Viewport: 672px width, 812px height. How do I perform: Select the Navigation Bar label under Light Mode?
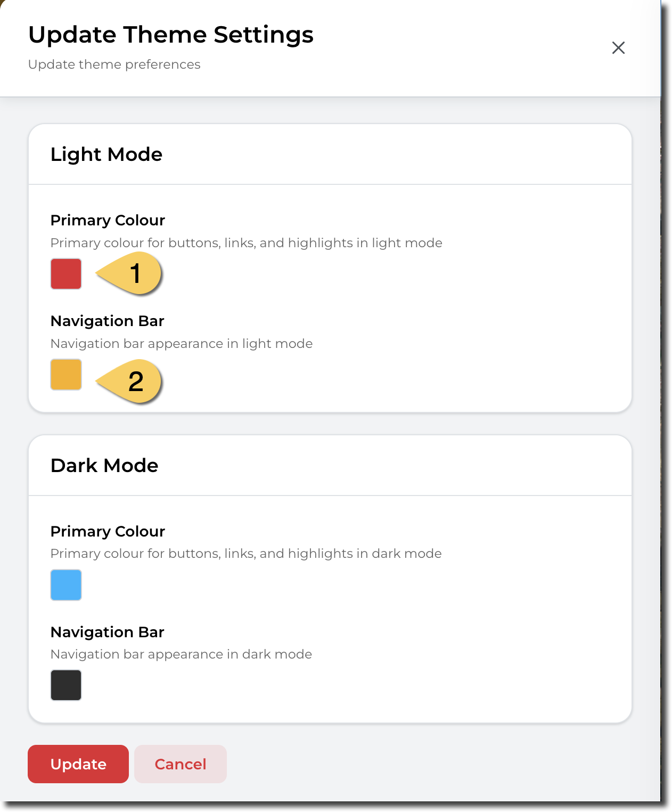coord(107,321)
